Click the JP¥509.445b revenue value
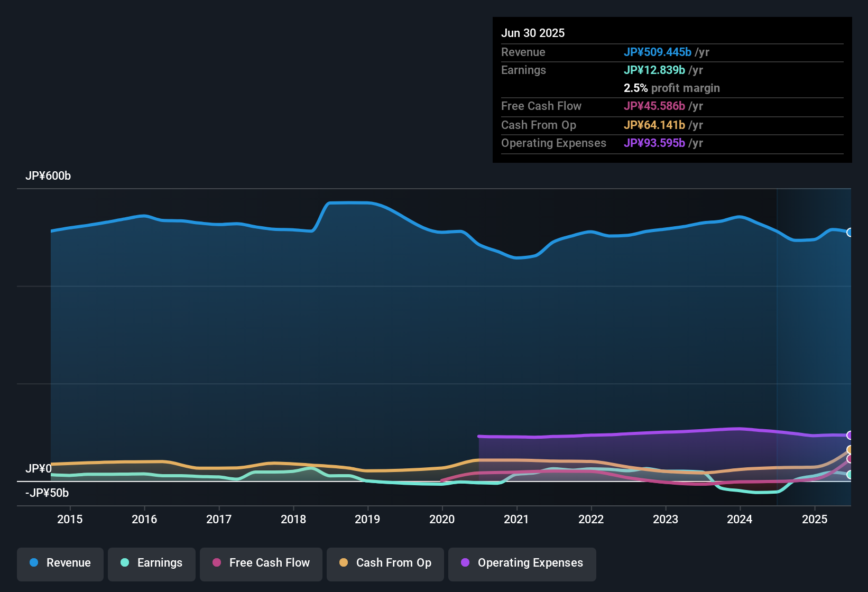 tap(658, 52)
